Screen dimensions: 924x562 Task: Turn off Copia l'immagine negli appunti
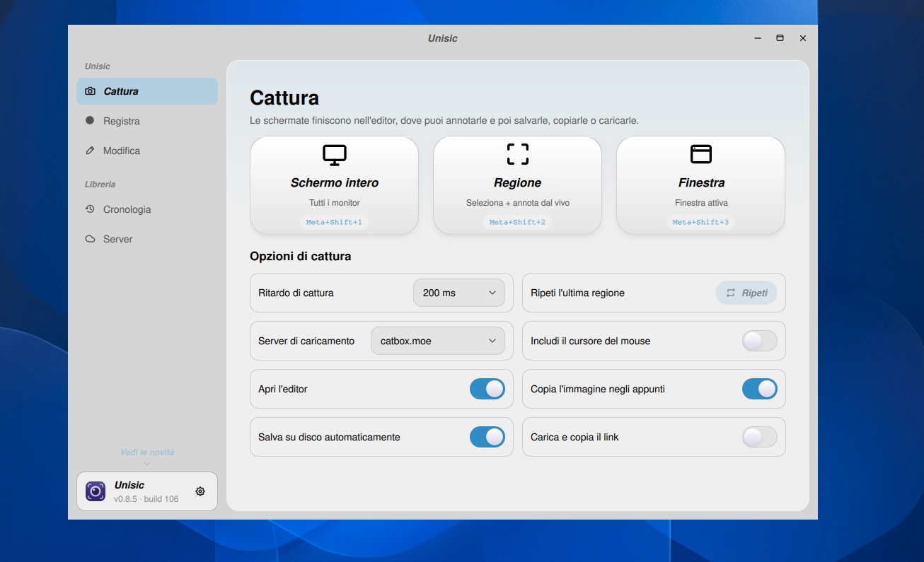tap(760, 389)
